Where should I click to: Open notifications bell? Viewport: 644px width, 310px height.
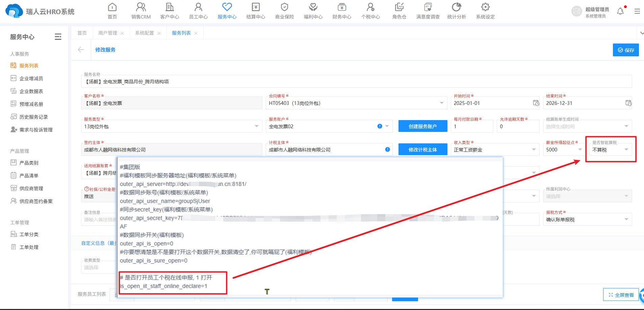[620, 11]
